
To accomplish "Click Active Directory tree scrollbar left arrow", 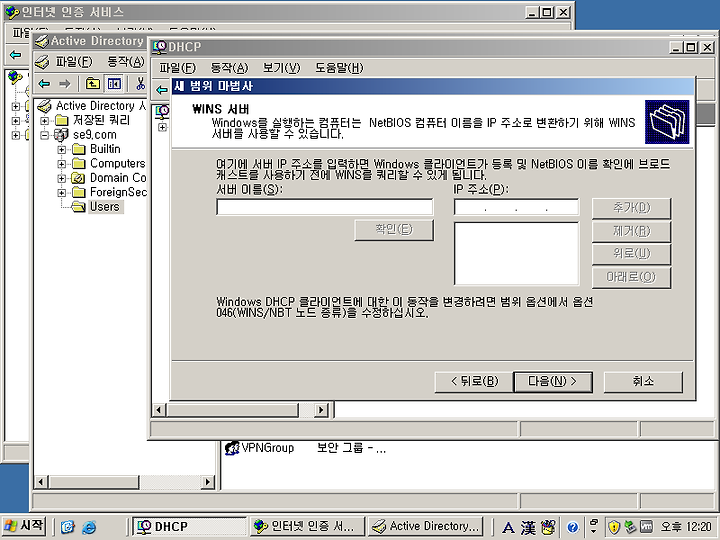I will point(41,482).
